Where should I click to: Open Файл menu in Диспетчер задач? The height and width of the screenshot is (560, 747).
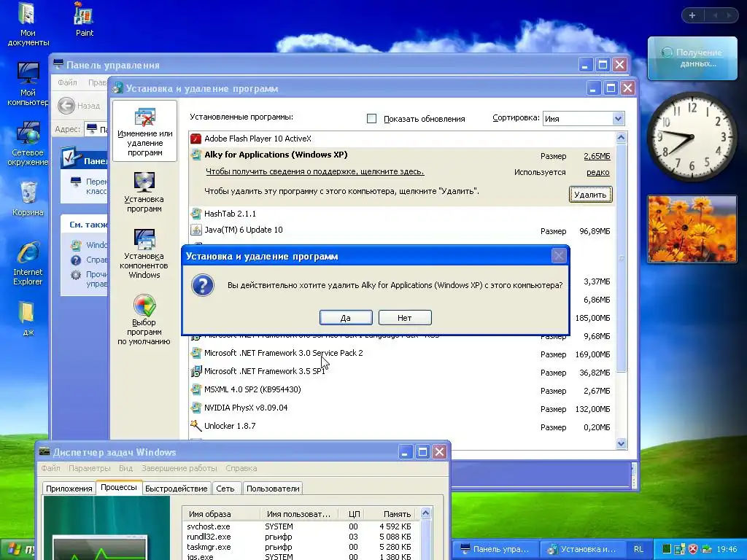pyautogui.click(x=50, y=468)
